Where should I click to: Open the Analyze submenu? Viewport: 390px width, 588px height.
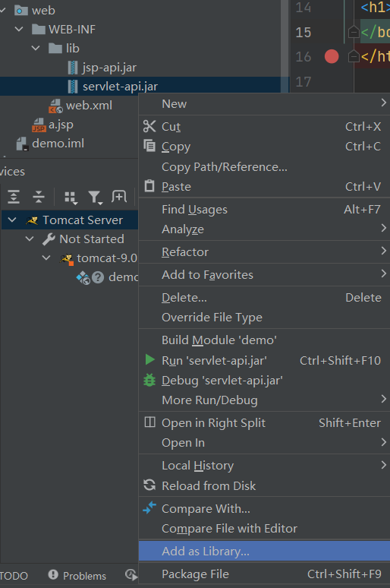tap(264, 229)
